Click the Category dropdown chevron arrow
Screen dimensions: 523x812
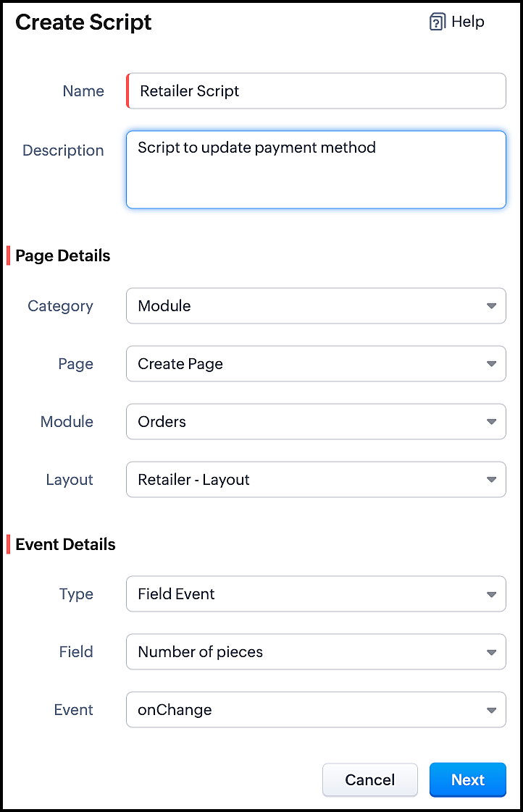pyautogui.click(x=492, y=305)
